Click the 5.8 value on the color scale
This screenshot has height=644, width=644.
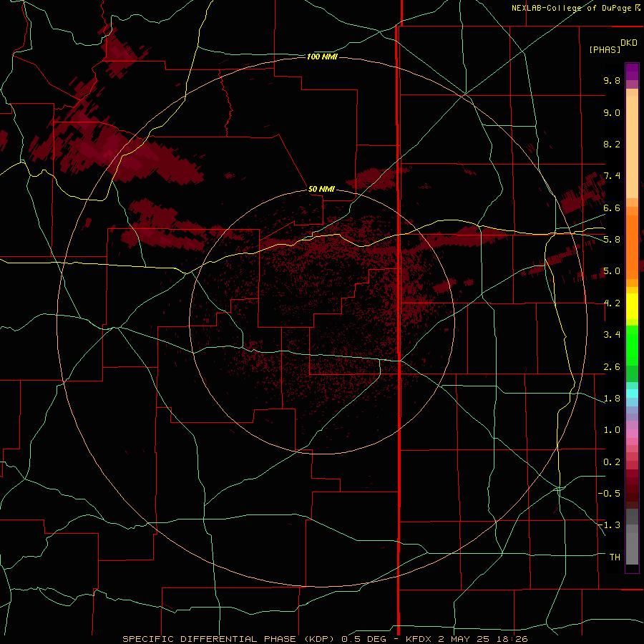(612, 240)
